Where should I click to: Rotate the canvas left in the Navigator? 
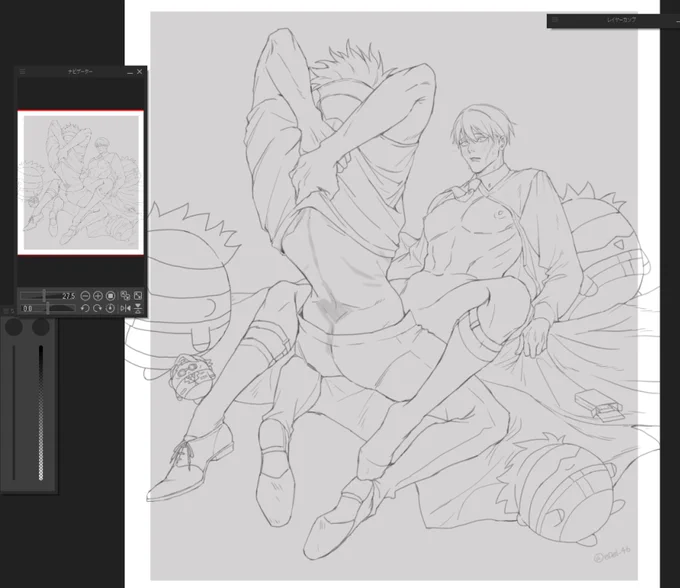click(85, 308)
